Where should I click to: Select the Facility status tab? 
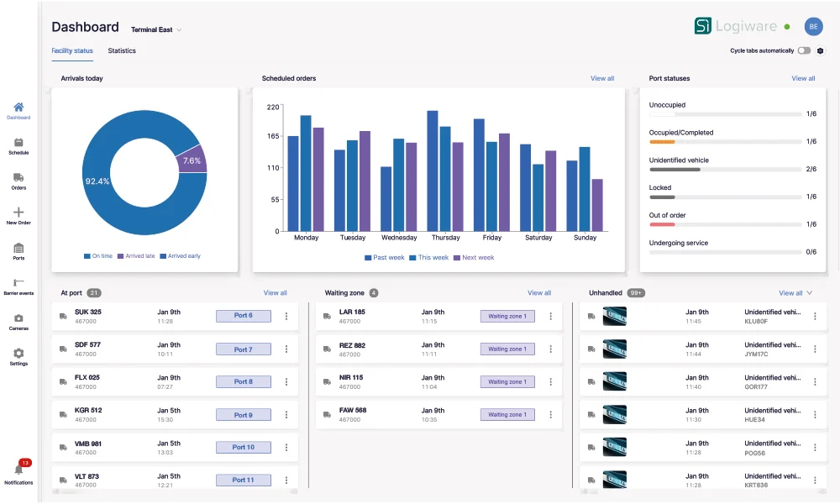tap(72, 51)
